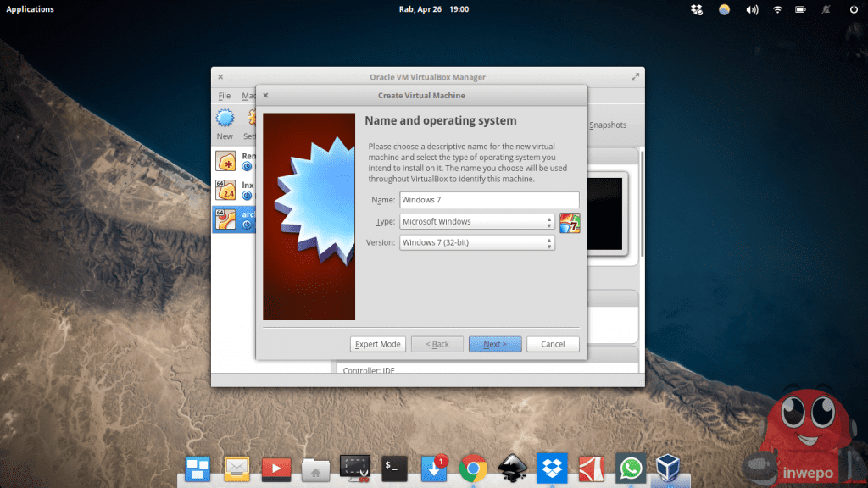This screenshot has height=488, width=868.
Task: Open the volume indicator in top panel
Action: [x=751, y=10]
